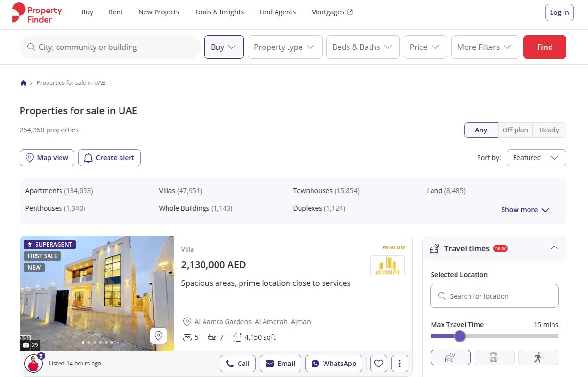This screenshot has width=588, height=377.
Task: Select the Off-plan filter option
Action: pyautogui.click(x=515, y=130)
